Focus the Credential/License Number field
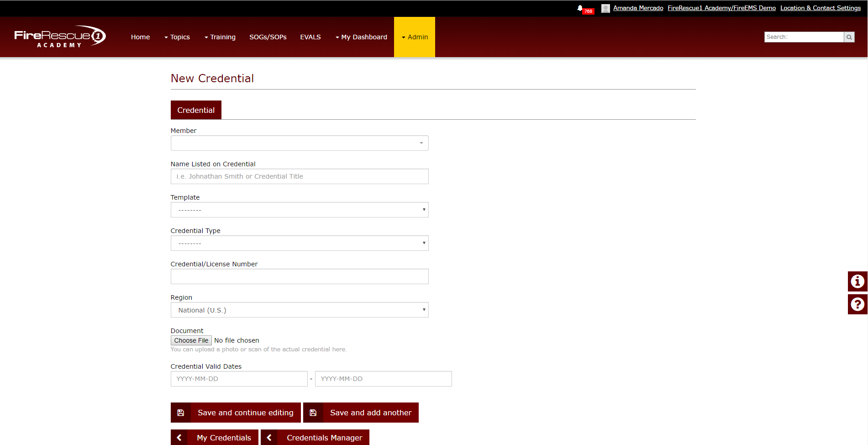Viewport: 868px width, 445px height. (x=300, y=276)
